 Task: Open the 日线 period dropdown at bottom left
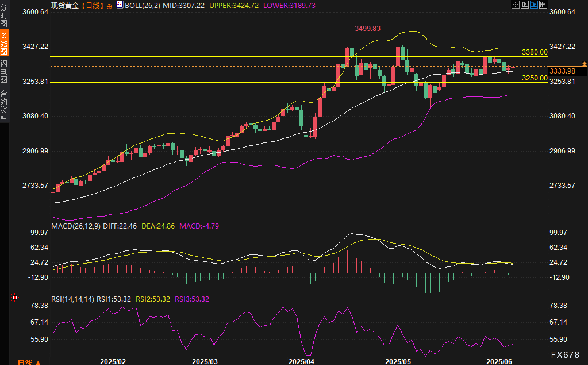(x=29, y=362)
